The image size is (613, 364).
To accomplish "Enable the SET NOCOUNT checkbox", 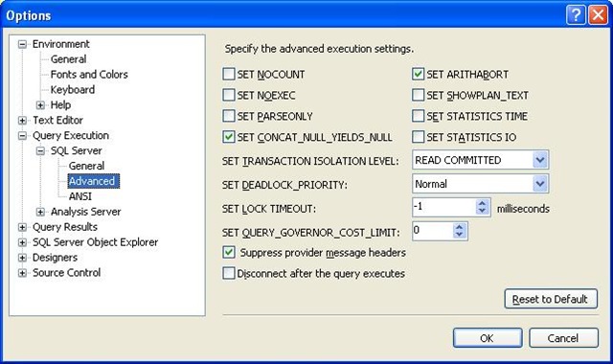I will coord(229,74).
